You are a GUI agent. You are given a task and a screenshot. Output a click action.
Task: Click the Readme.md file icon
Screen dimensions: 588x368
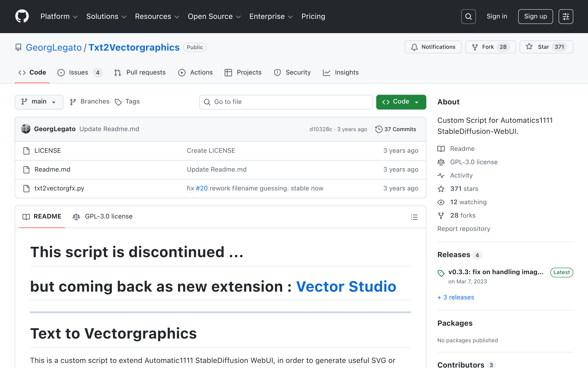click(x=26, y=170)
